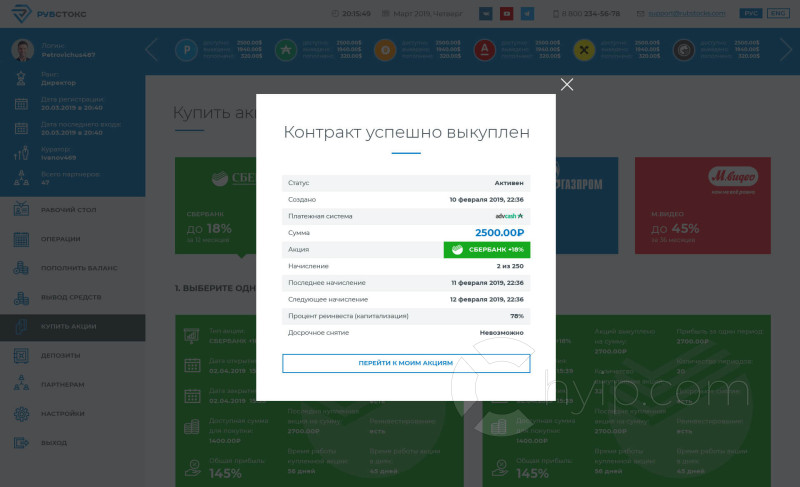800x487 pixels.
Task: Click last accrual date 11 февраля 2019
Action: coord(487,283)
